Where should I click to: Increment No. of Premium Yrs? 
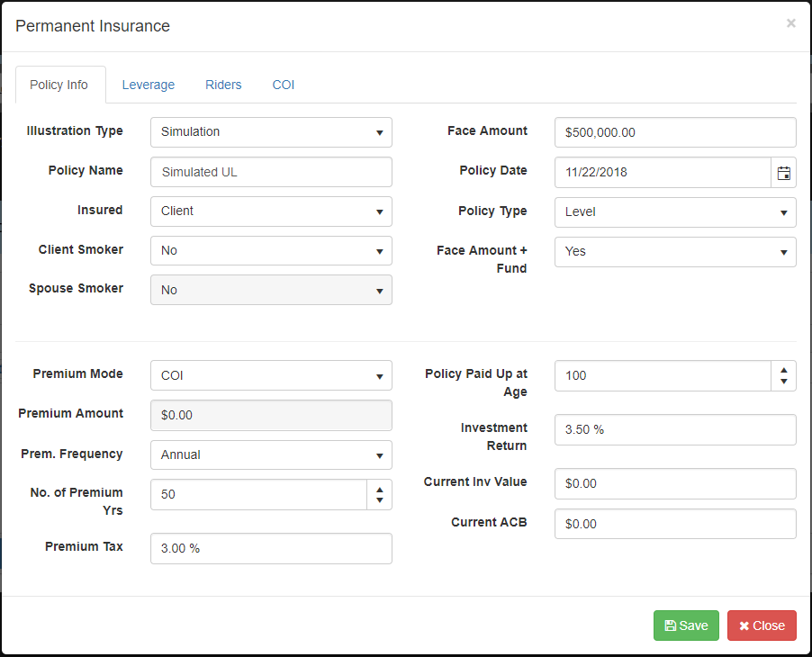(379, 488)
